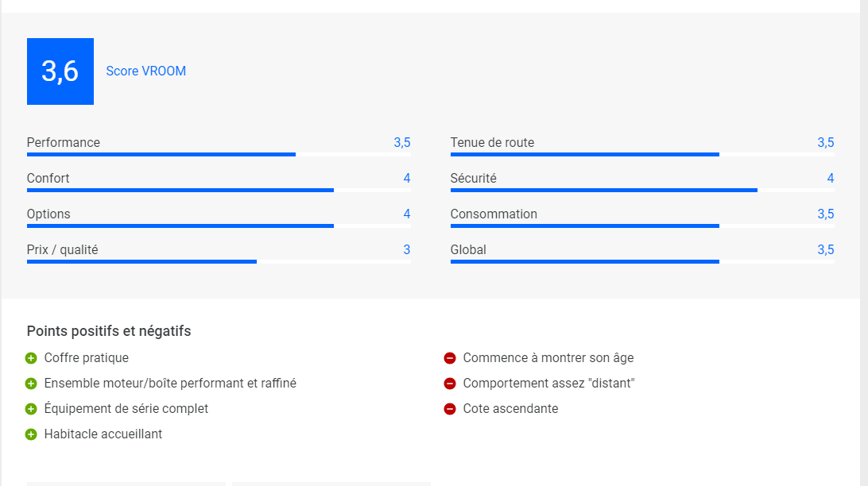Click the Options rating label
Image resolution: width=868 pixels, height=486 pixels.
pyautogui.click(x=48, y=214)
